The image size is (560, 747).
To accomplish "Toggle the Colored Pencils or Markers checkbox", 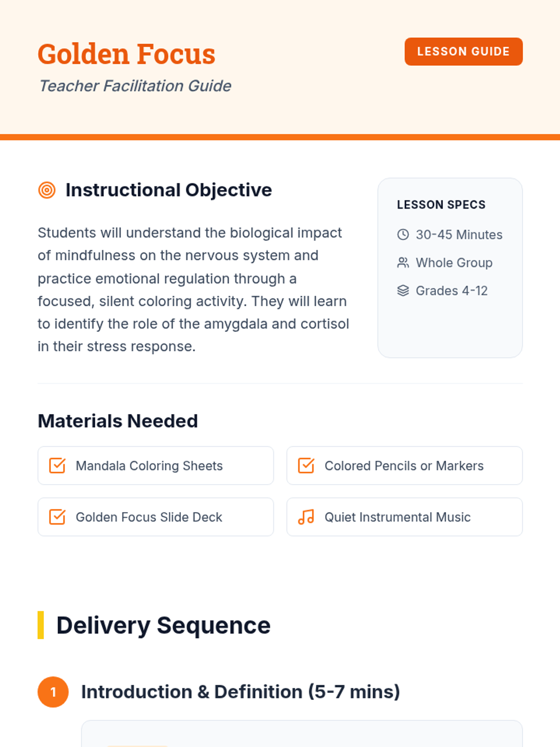I will pos(306,465).
